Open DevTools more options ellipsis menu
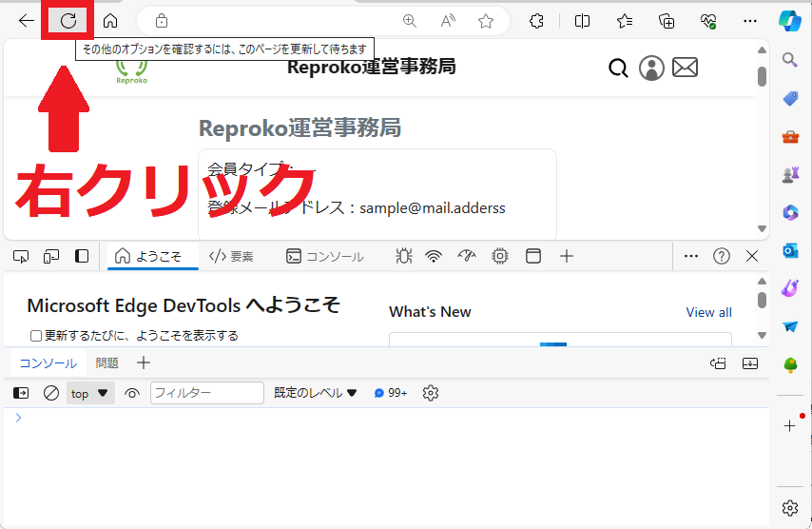 coord(691,256)
